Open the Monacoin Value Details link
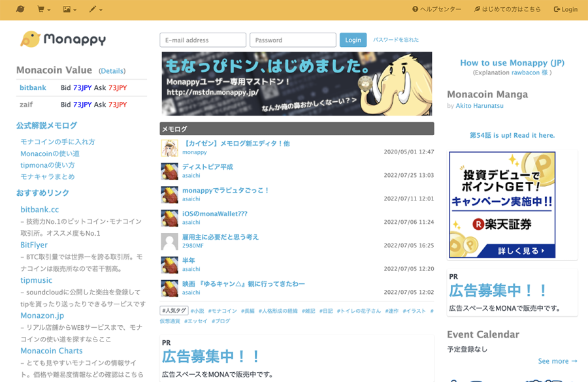 (x=112, y=71)
